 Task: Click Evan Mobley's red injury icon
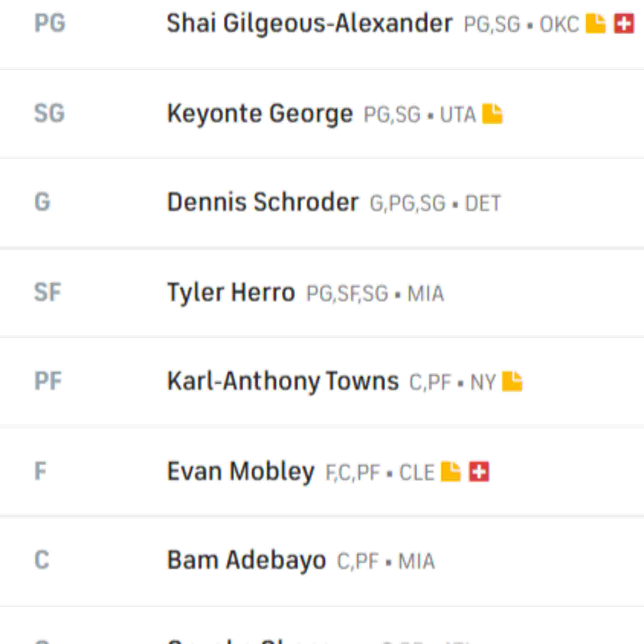click(x=479, y=472)
